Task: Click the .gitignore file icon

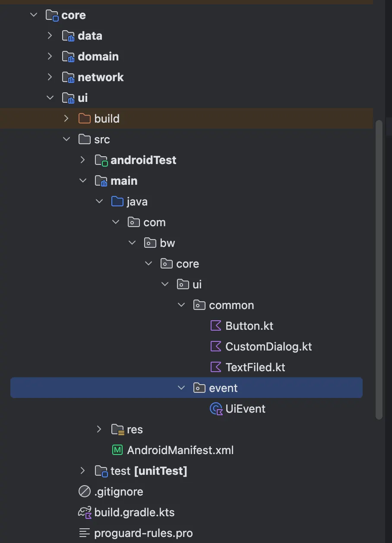Action: [x=85, y=492]
